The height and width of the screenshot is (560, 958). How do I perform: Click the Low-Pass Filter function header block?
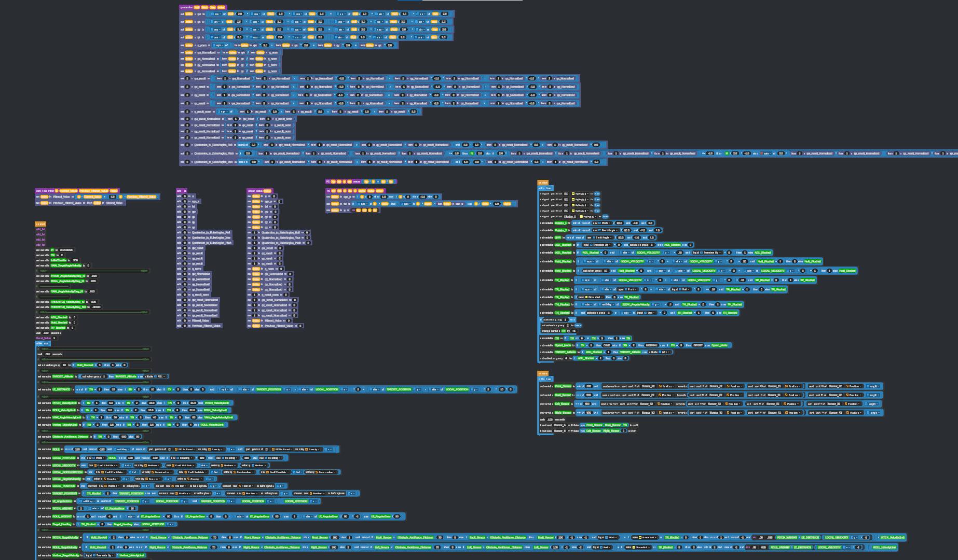point(45,191)
